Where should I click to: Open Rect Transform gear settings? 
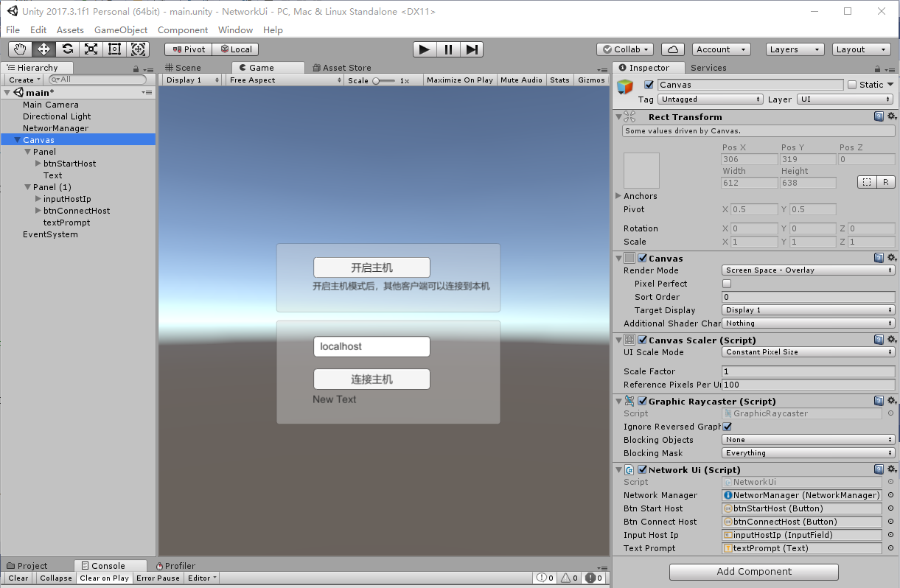coord(892,116)
